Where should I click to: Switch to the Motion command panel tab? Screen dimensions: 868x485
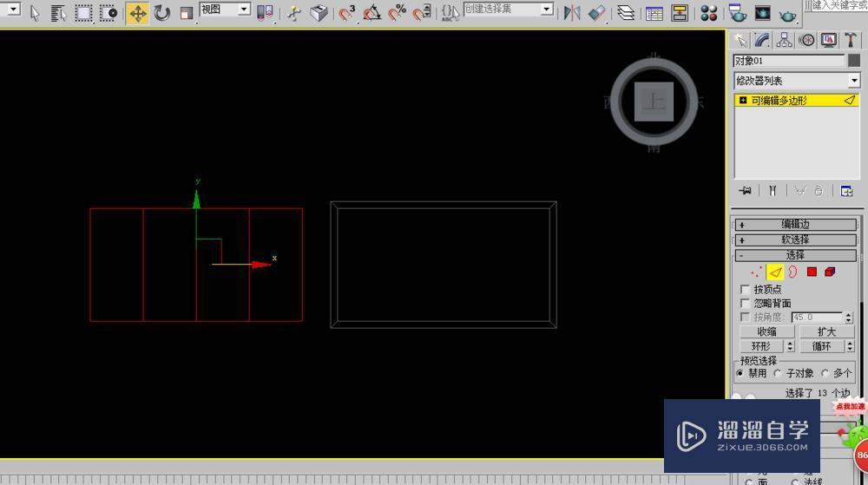(806, 40)
